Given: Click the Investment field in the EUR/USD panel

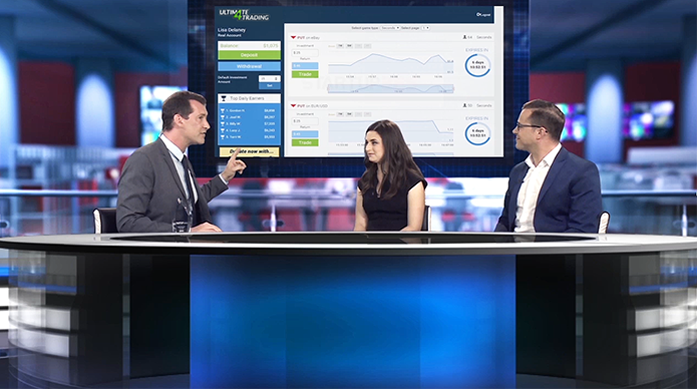Looking at the screenshot, I should click(305, 121).
